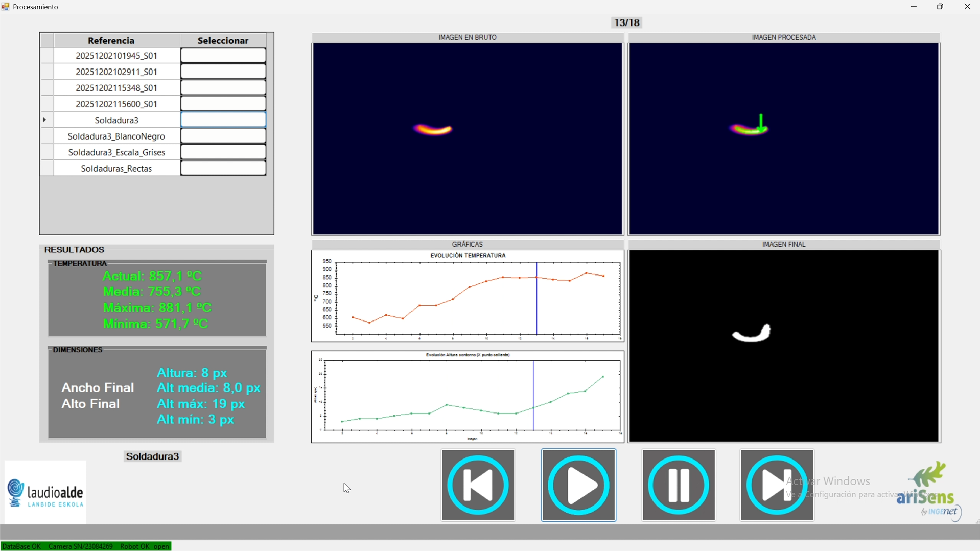Minimize the Procesamiento window
The image size is (980, 551).
coord(913,7)
